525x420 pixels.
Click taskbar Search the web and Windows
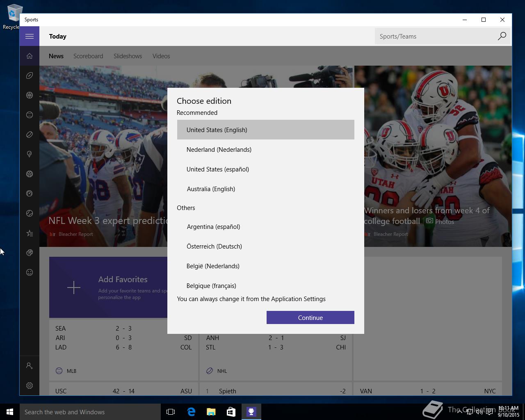click(90, 412)
